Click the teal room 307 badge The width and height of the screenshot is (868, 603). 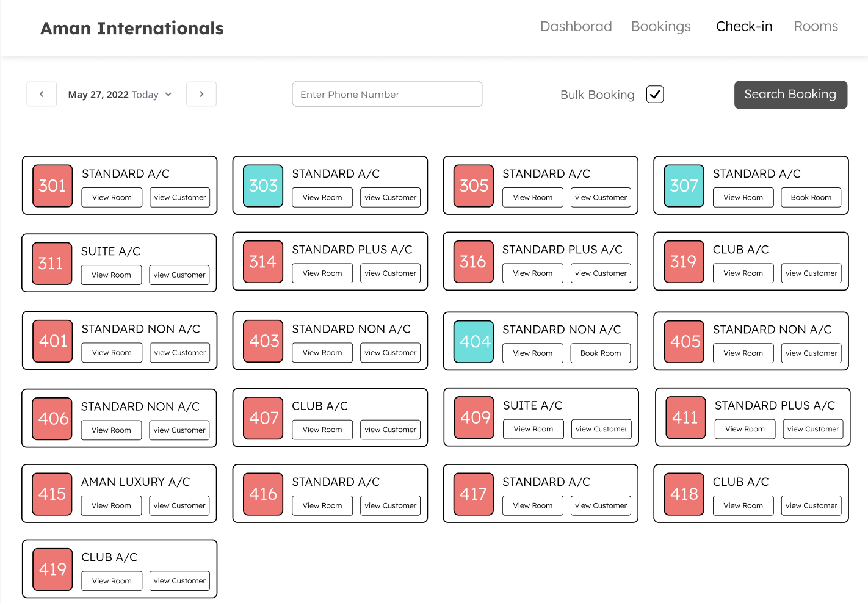coord(684,186)
